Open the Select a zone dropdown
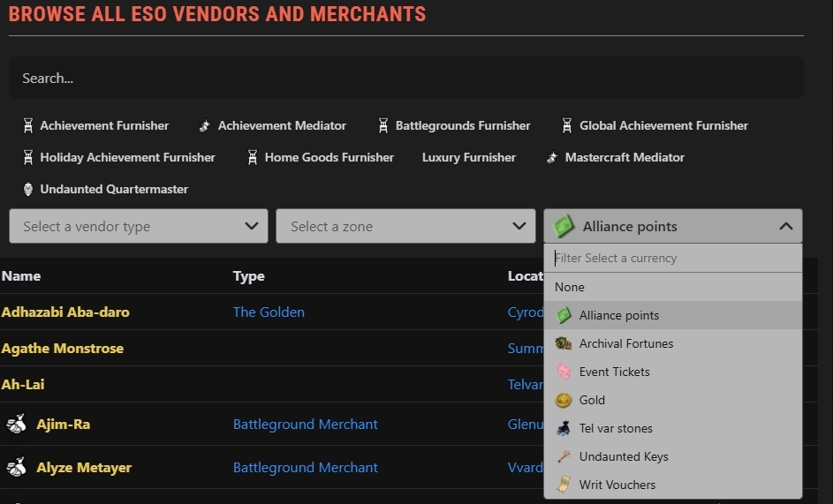This screenshot has height=504, width=833. coord(405,226)
